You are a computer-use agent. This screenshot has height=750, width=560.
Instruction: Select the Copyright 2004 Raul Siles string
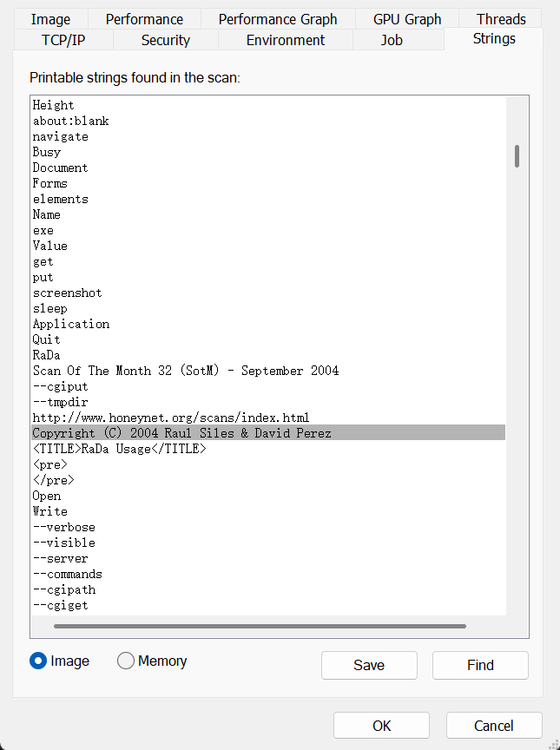(268, 433)
